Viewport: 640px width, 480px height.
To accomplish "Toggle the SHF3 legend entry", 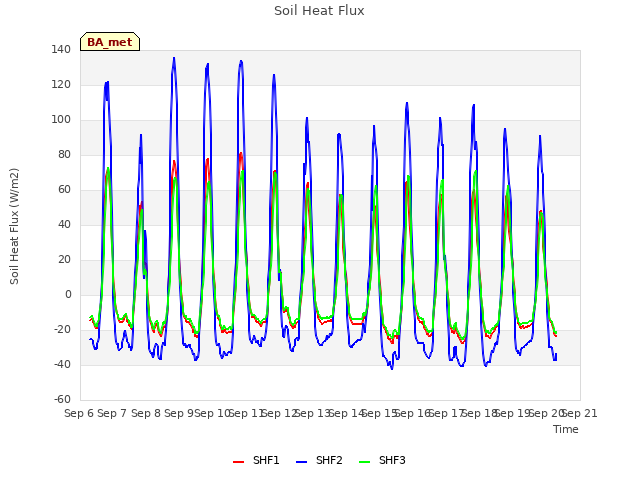I will tap(382, 460).
